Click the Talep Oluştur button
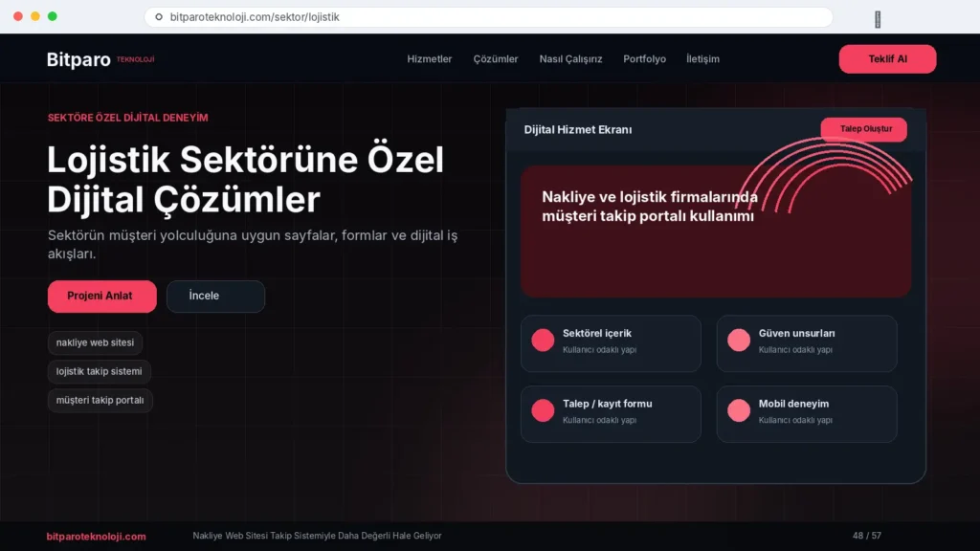980x551 pixels. click(864, 129)
